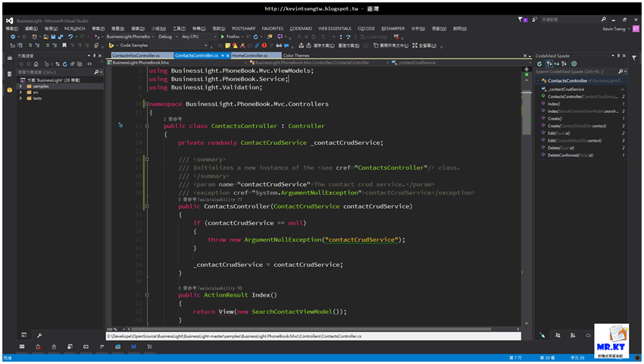
Task: Open the RESHARPER menu
Action: pos(392,29)
